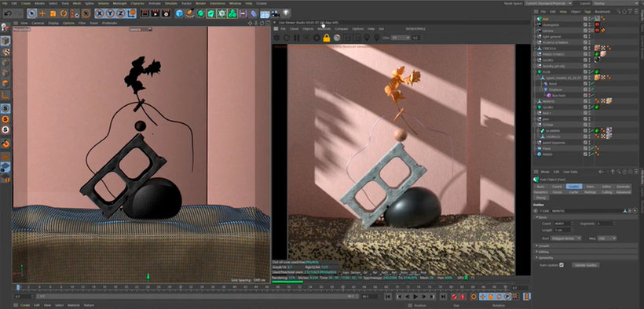Toggle Enable checkmark on Hair object
The image size is (644, 309).
pos(592,19)
